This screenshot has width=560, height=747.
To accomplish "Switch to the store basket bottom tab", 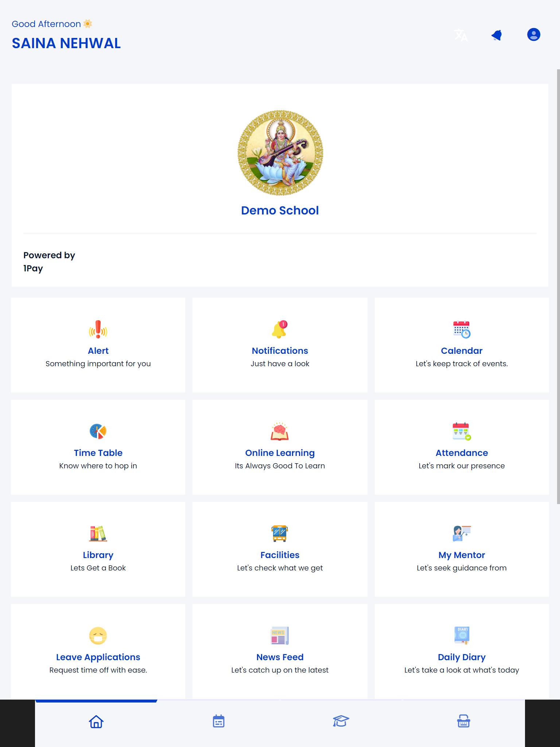I will (463, 721).
